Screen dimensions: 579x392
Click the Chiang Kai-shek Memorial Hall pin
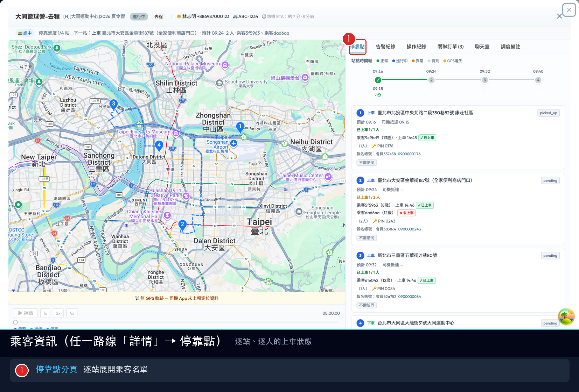167,215
